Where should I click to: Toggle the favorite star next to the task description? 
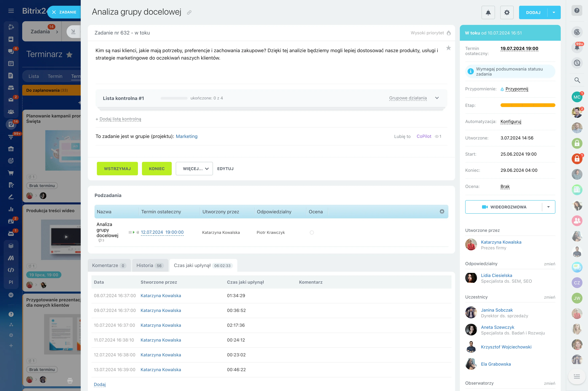coord(448,48)
